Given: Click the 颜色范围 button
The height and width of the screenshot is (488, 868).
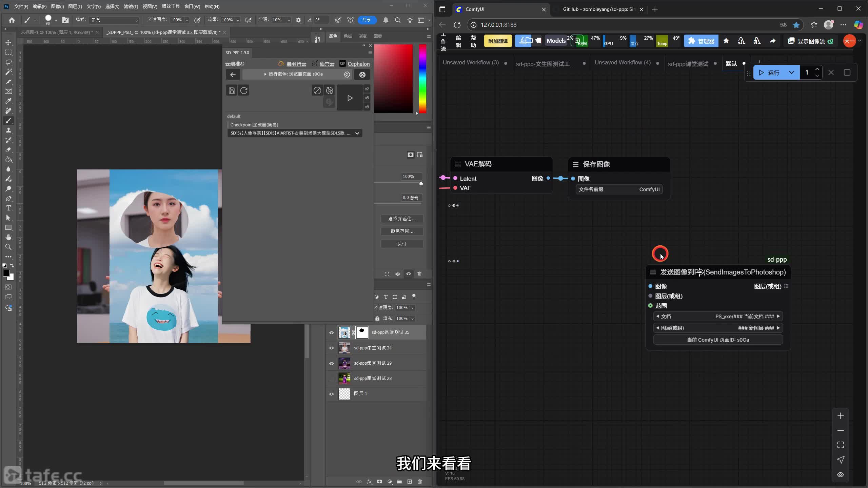Looking at the screenshot, I should coord(402,231).
